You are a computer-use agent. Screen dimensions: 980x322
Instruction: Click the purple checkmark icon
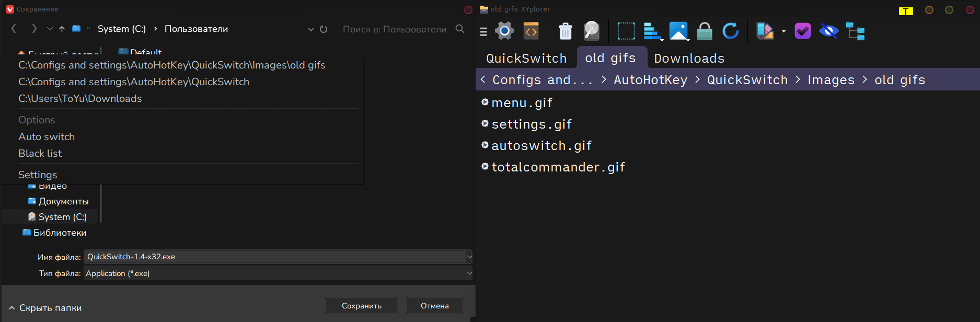803,31
